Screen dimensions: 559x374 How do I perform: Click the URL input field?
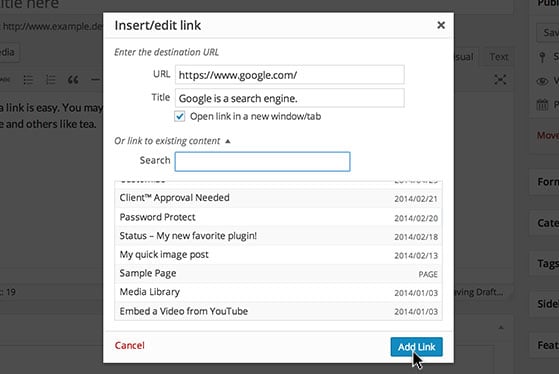pos(289,75)
